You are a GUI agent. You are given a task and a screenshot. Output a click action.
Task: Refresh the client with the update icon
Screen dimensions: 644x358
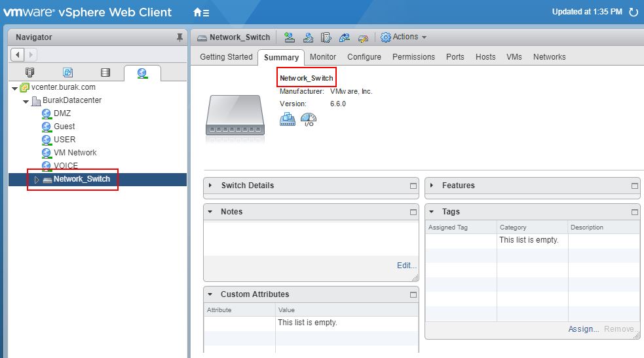click(x=634, y=12)
